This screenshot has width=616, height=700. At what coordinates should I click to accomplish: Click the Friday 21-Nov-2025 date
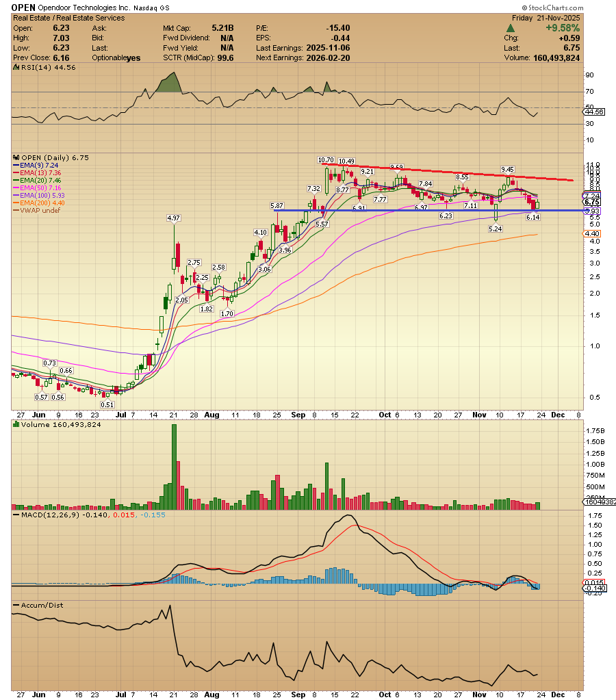(x=546, y=18)
